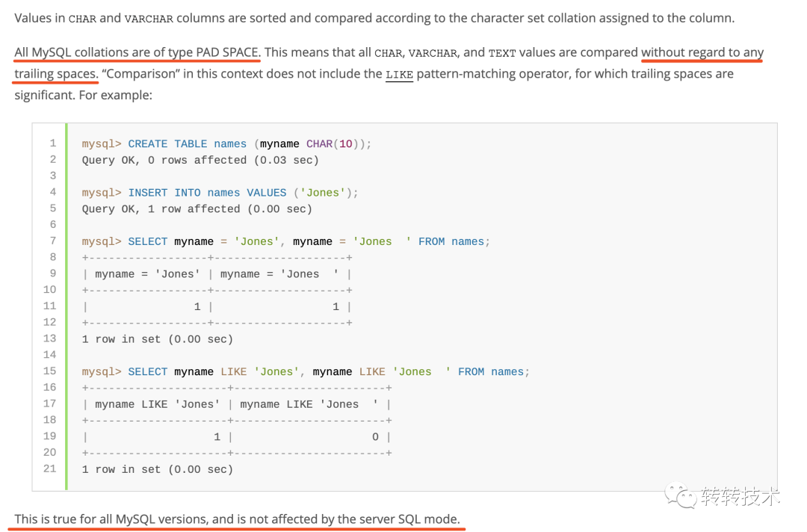Screen dimensions: 807x532
Task: Select line number 21 in the gutter
Action: click(50, 469)
